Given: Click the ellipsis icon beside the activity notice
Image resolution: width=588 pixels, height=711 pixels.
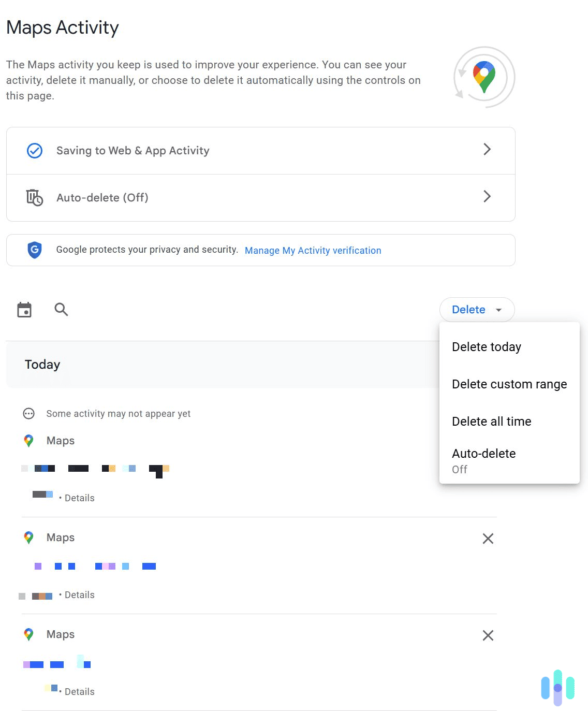Looking at the screenshot, I should click(28, 413).
